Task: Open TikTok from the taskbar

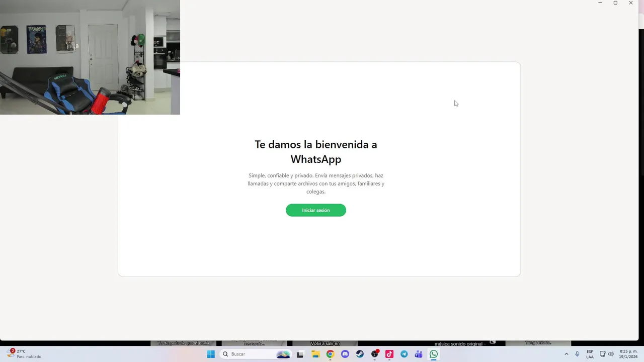Action: [389, 354]
